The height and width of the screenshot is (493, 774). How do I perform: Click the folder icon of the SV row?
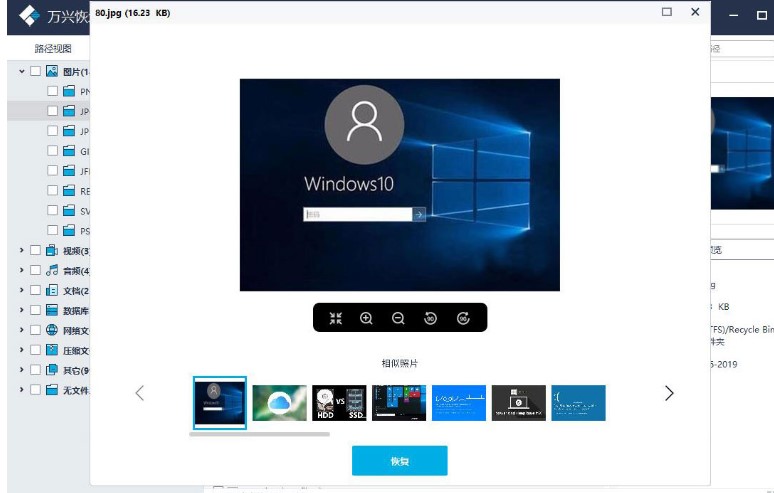point(69,210)
